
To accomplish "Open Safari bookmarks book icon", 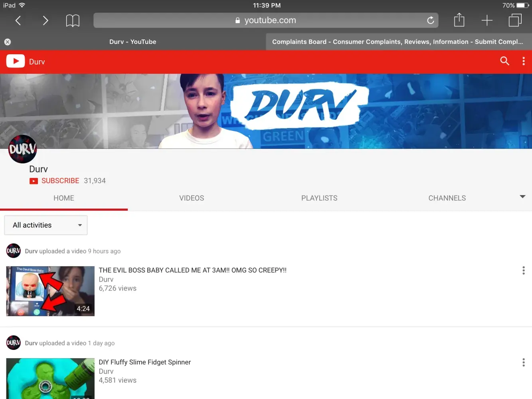I will pos(73,20).
